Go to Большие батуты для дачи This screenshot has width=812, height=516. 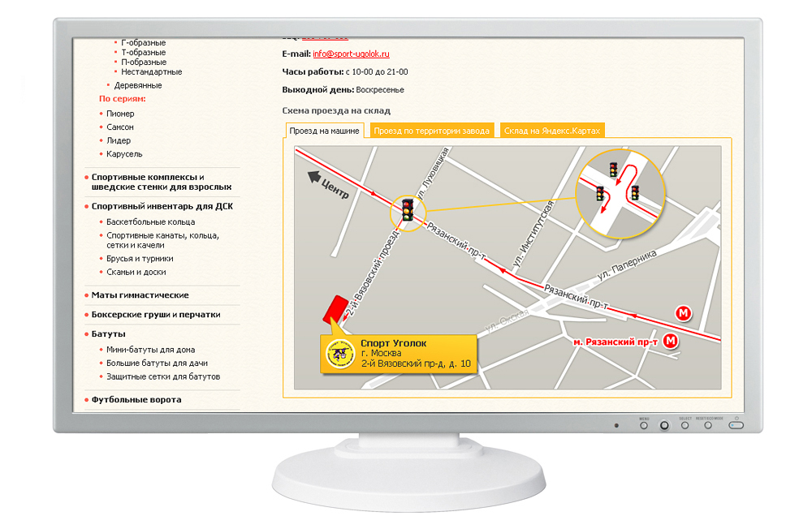(157, 363)
